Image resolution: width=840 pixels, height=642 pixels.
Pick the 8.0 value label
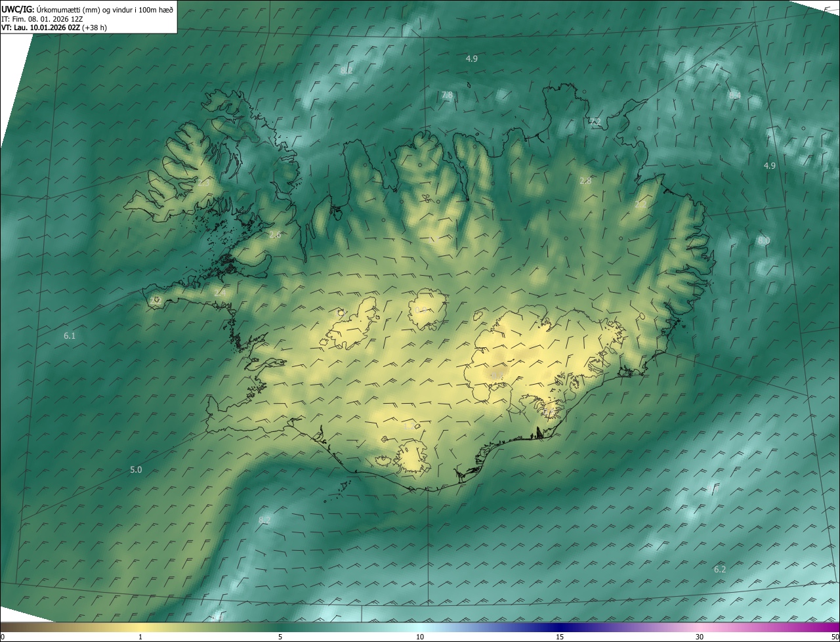click(764, 241)
